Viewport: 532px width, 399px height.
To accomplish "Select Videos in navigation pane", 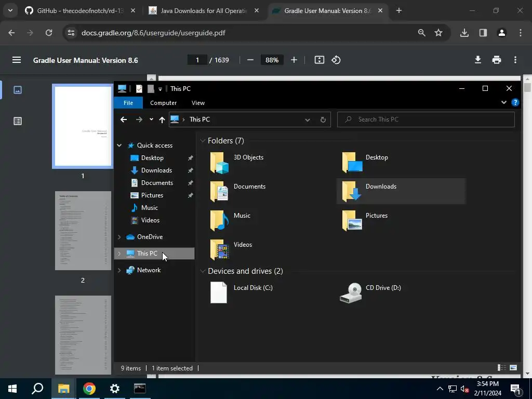I will pos(150,220).
